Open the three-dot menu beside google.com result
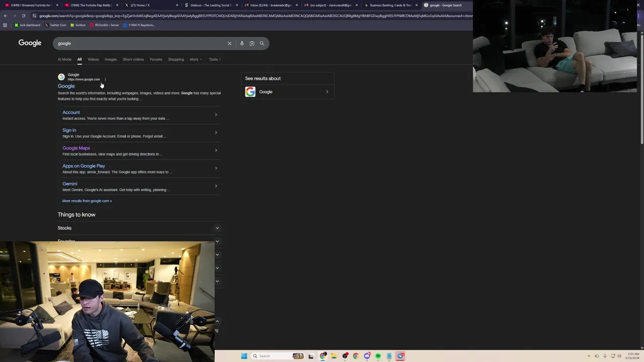 (x=105, y=79)
